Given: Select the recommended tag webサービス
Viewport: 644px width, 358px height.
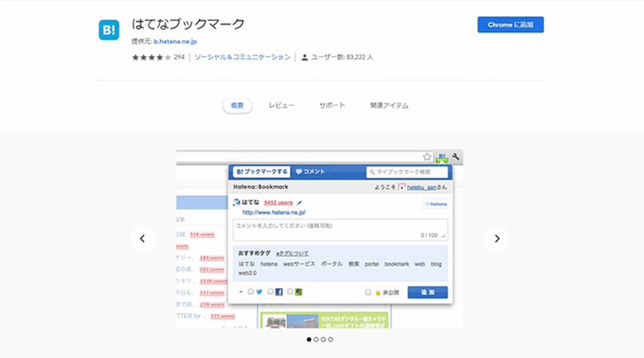Looking at the screenshot, I should 299,264.
